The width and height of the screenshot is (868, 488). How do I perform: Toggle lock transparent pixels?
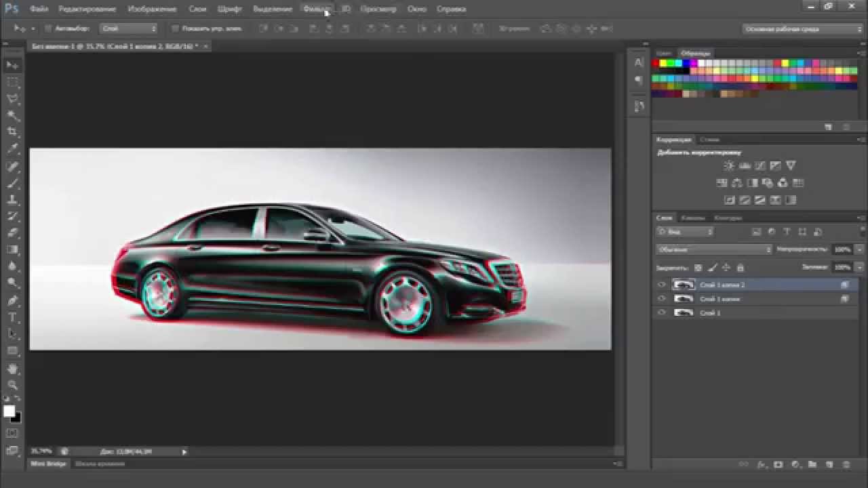[699, 268]
